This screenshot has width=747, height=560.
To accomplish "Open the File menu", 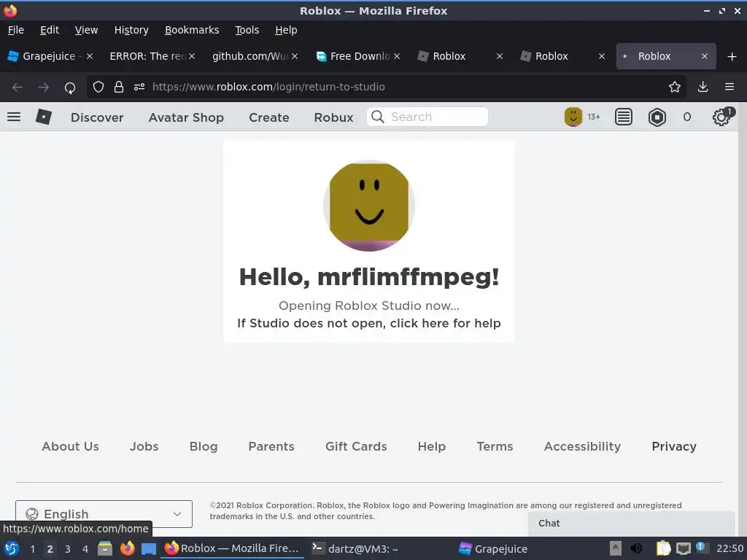I will click(16, 30).
